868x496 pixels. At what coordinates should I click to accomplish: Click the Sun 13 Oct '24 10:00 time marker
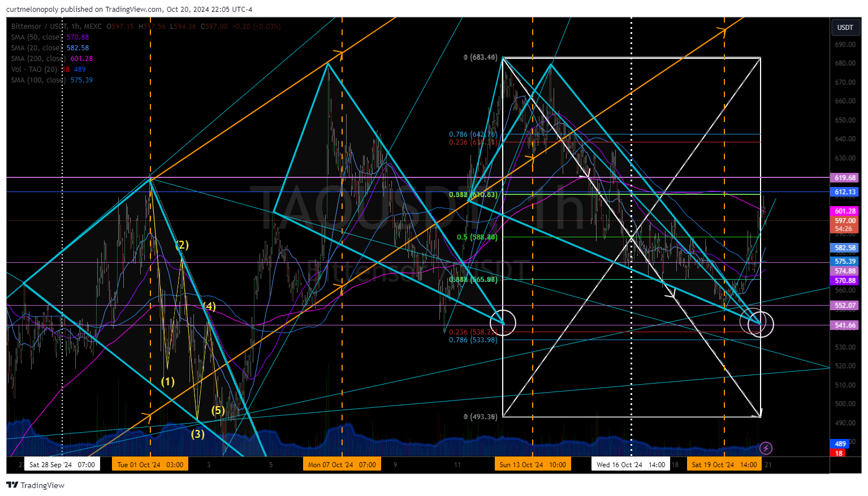click(x=533, y=464)
